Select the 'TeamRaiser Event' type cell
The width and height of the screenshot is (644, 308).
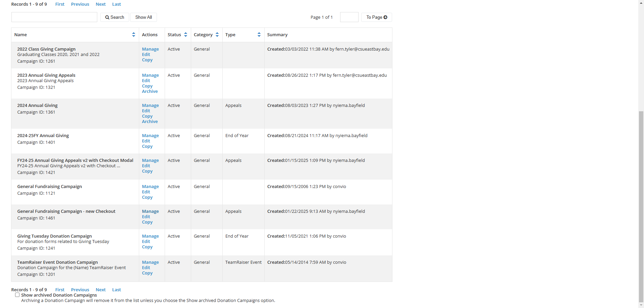pos(244,262)
